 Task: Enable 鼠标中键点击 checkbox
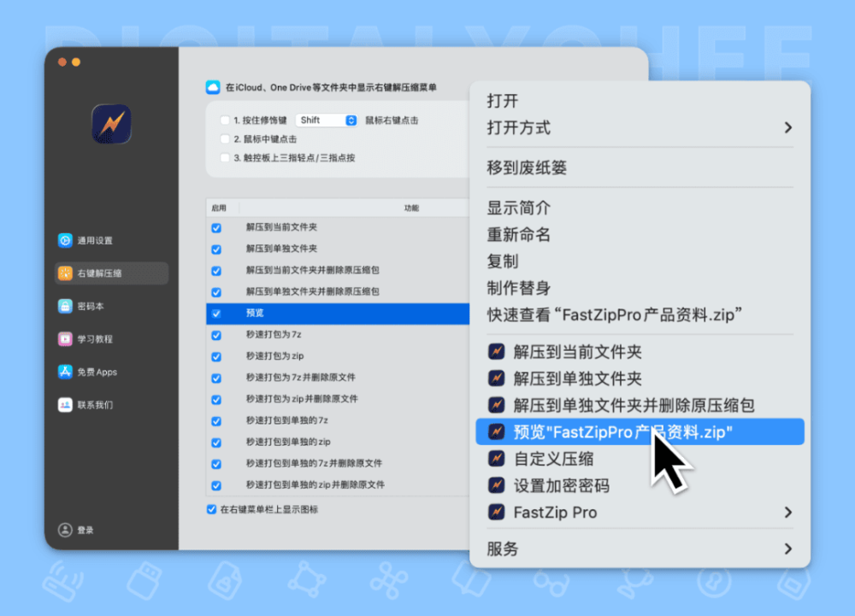[225, 139]
